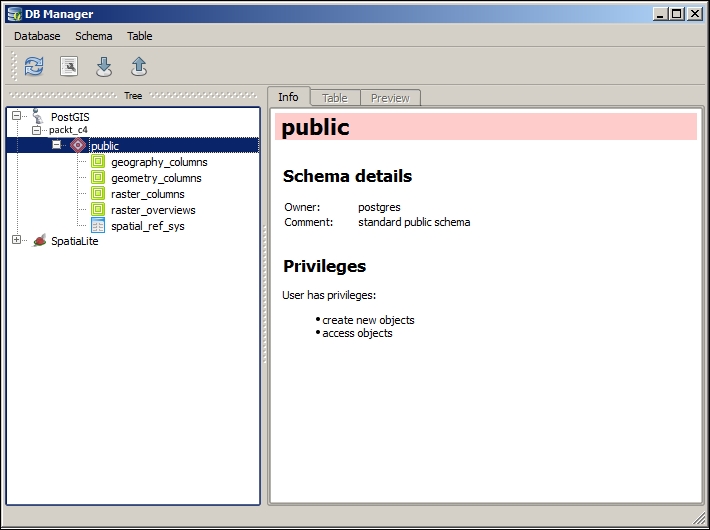Click the 'Schema details' heading

pyautogui.click(x=347, y=176)
